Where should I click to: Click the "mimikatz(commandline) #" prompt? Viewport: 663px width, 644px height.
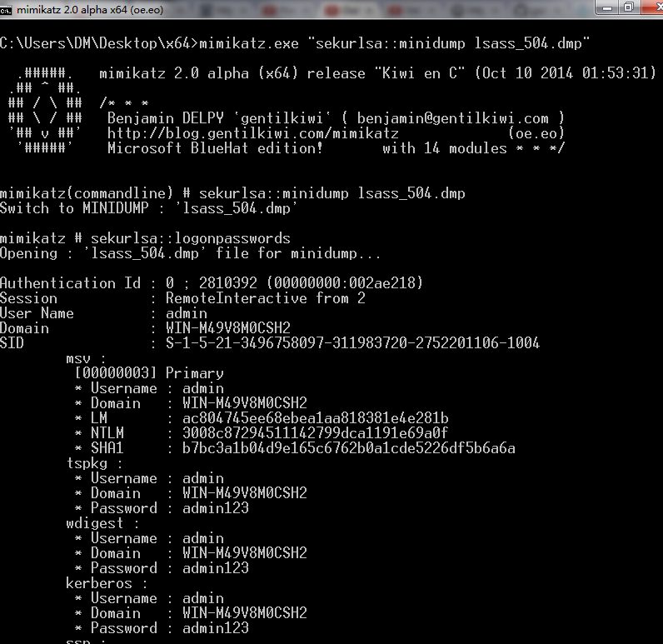(x=95, y=193)
